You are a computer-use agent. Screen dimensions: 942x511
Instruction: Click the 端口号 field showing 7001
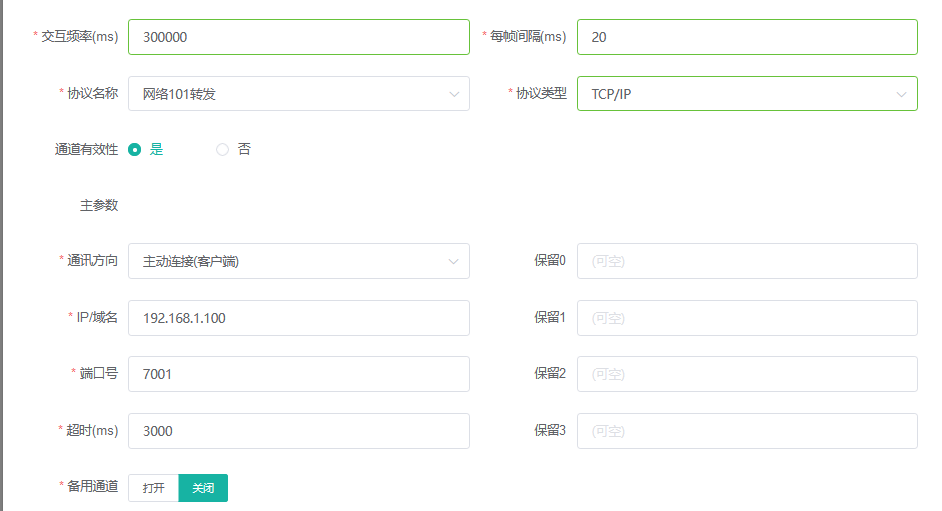coord(299,374)
